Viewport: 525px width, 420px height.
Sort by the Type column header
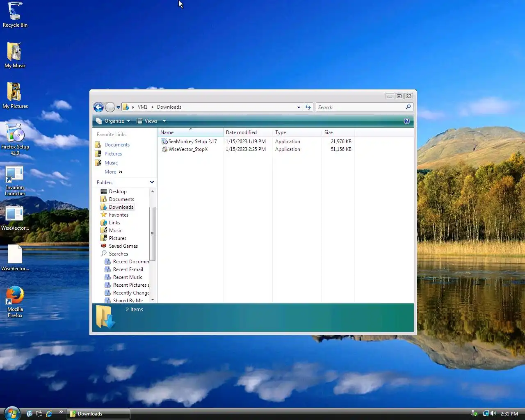click(297, 132)
